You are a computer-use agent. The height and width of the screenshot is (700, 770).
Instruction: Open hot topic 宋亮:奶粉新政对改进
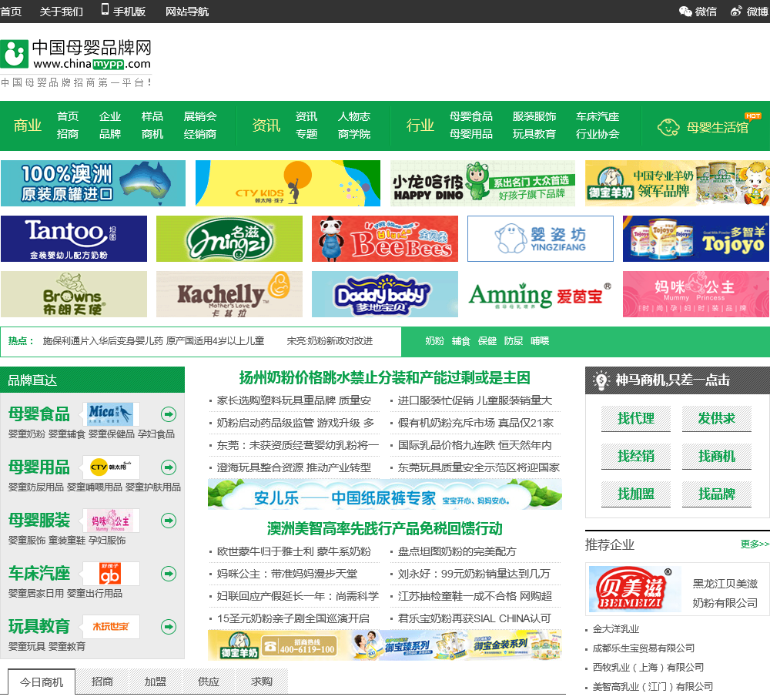pyautogui.click(x=330, y=341)
